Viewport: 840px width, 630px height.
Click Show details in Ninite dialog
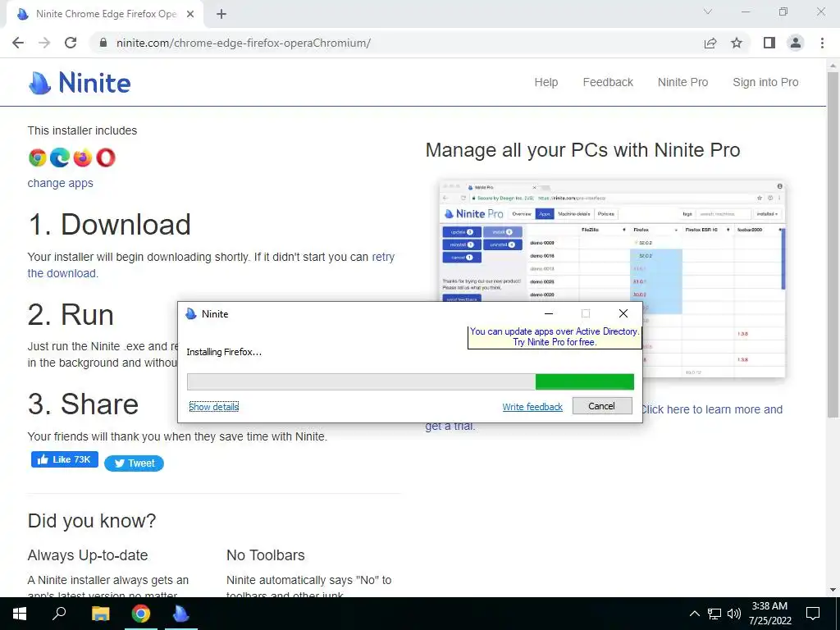point(214,407)
